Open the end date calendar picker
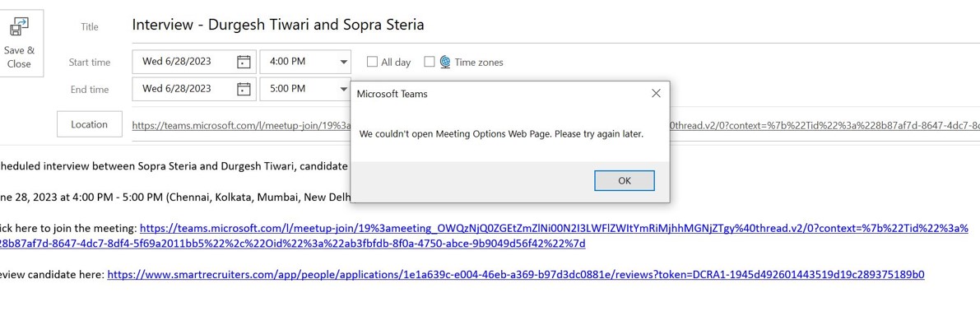The width and height of the screenshot is (980, 330). click(x=244, y=89)
